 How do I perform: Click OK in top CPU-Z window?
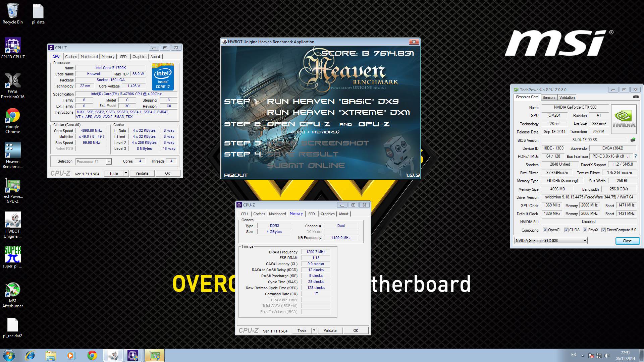click(167, 173)
